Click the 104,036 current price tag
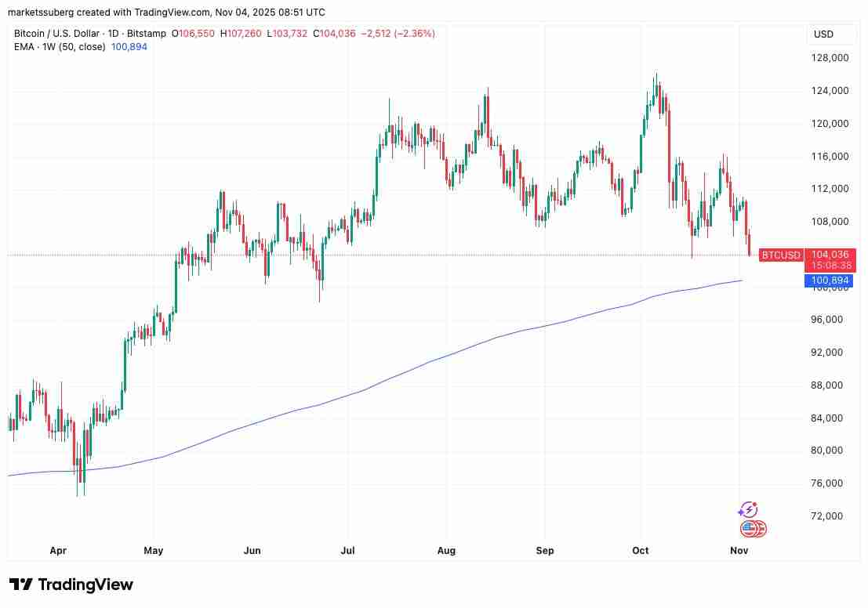This screenshot has height=608, width=868. click(x=830, y=254)
